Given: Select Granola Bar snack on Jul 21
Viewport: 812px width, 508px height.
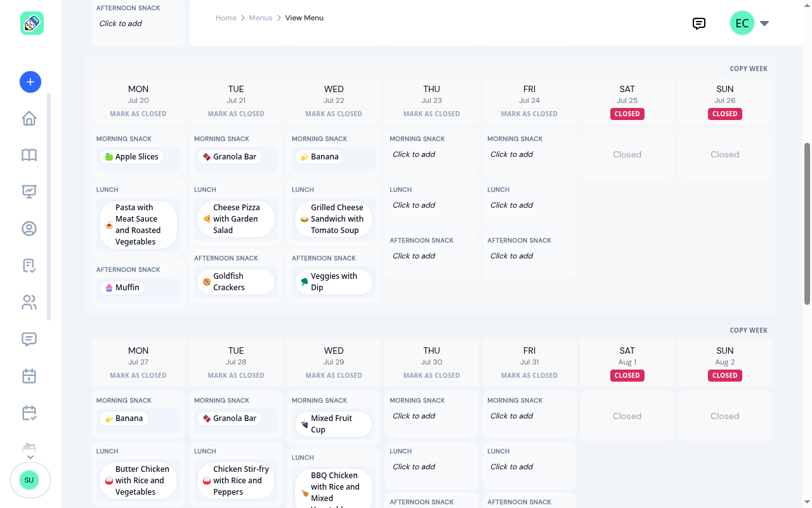Looking at the screenshot, I should coord(230,157).
